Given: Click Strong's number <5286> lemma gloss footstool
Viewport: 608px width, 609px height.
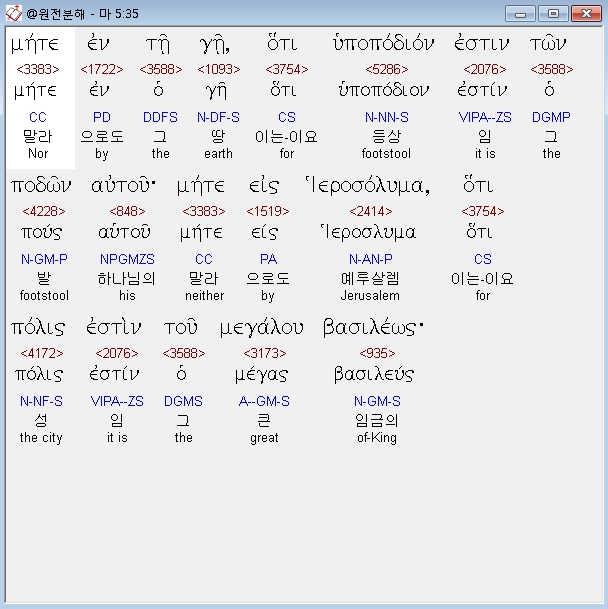Looking at the screenshot, I should (x=387, y=153).
